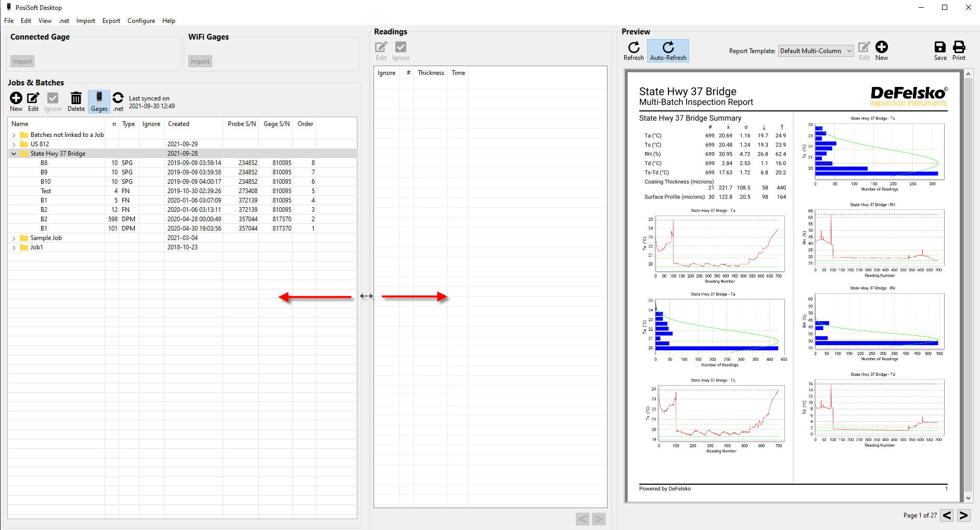Go to previous preview page

click(x=947, y=515)
